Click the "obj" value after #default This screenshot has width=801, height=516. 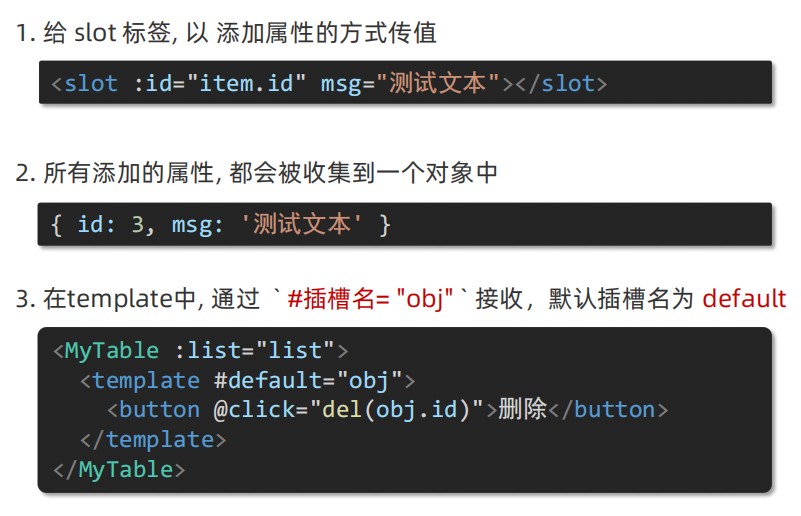368,381
